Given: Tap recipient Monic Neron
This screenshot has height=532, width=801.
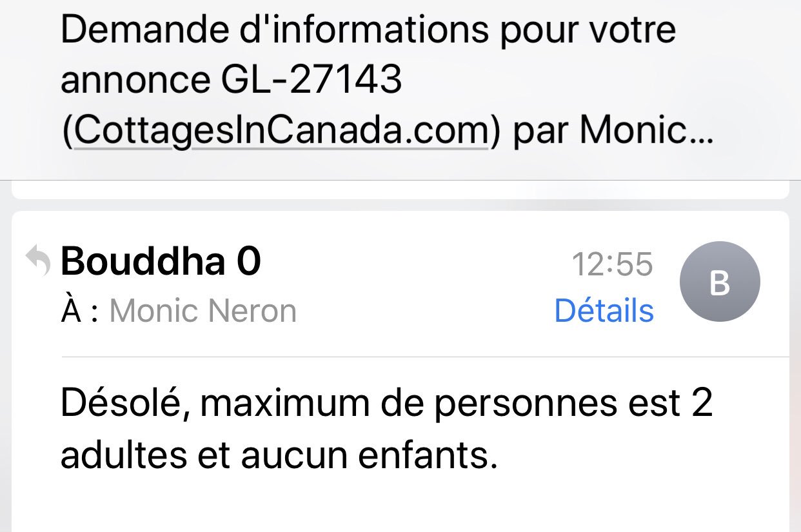Looking at the screenshot, I should click(x=203, y=311).
